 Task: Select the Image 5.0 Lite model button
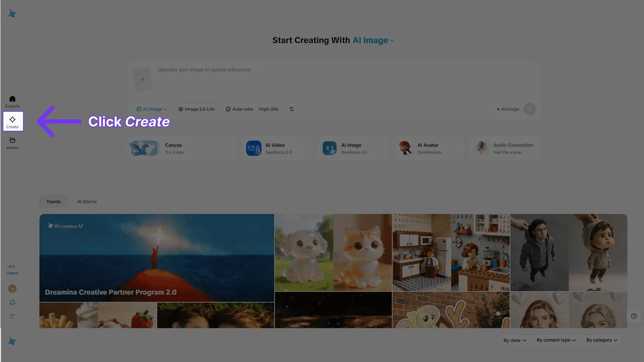[x=196, y=109]
